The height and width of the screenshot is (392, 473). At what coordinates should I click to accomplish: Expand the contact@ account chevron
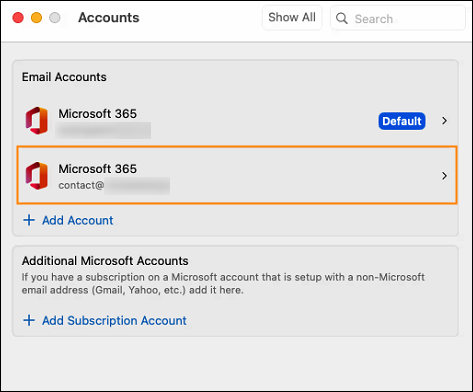444,176
